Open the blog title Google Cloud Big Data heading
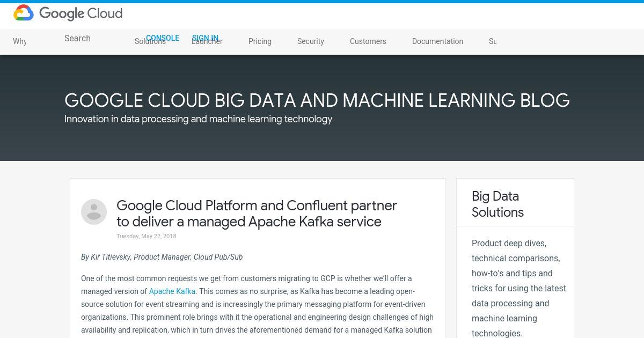 pyautogui.click(x=317, y=100)
